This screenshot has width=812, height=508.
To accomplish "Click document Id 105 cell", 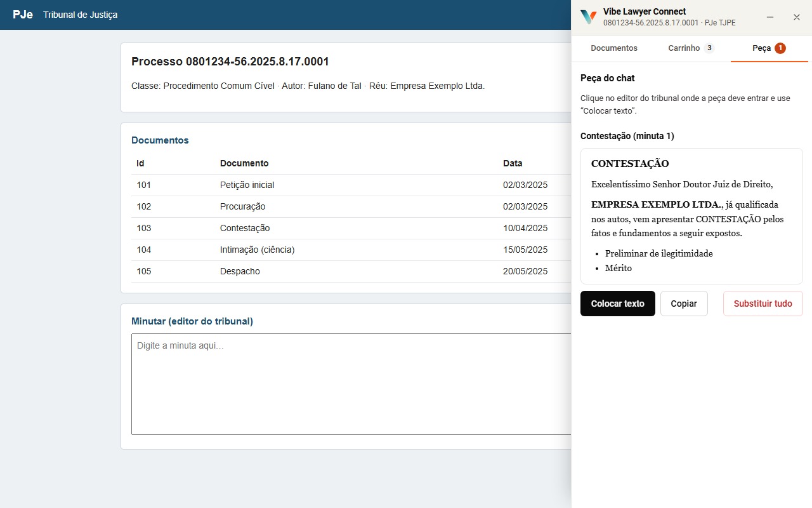I will 144,272.
